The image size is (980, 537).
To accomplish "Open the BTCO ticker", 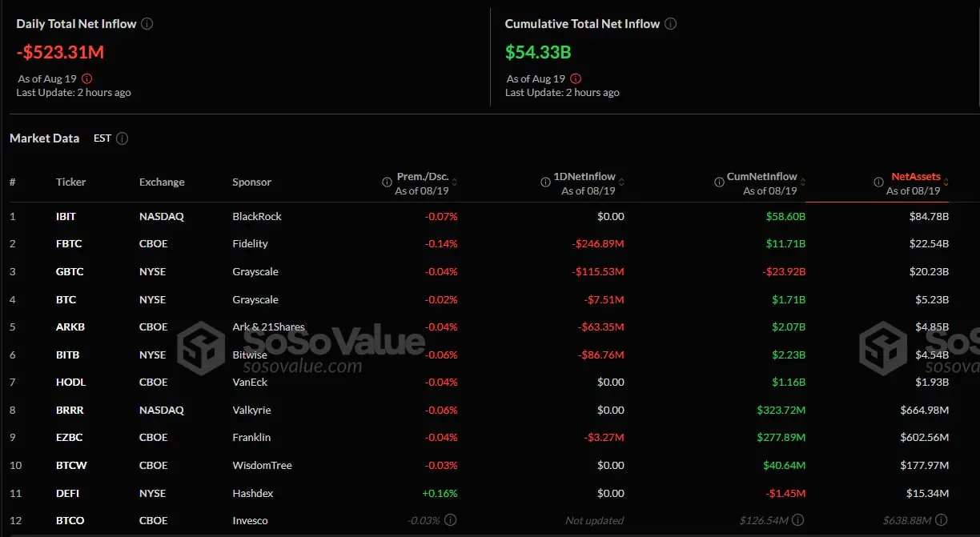I will click(70, 521).
